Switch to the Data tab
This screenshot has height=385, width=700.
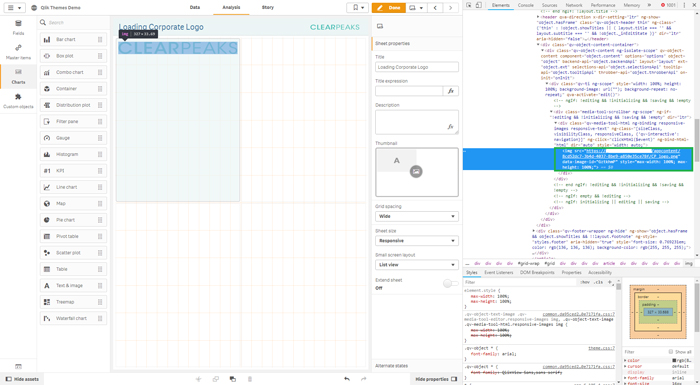(195, 8)
